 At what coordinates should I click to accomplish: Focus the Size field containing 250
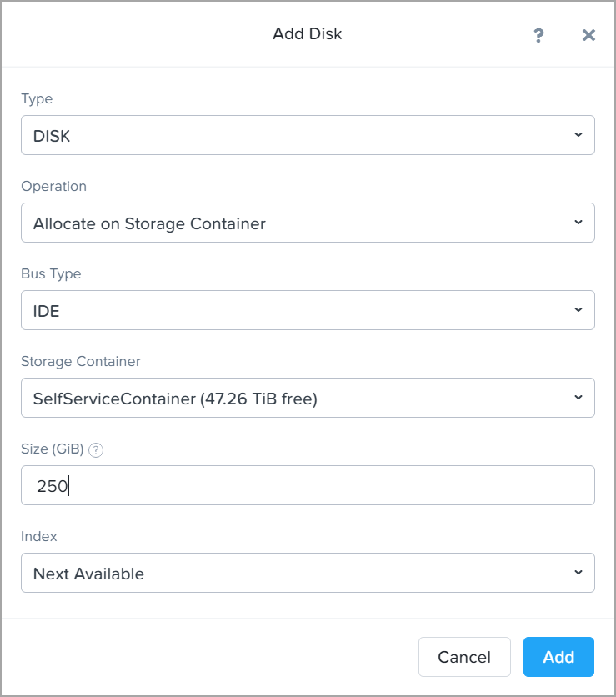[308, 485]
